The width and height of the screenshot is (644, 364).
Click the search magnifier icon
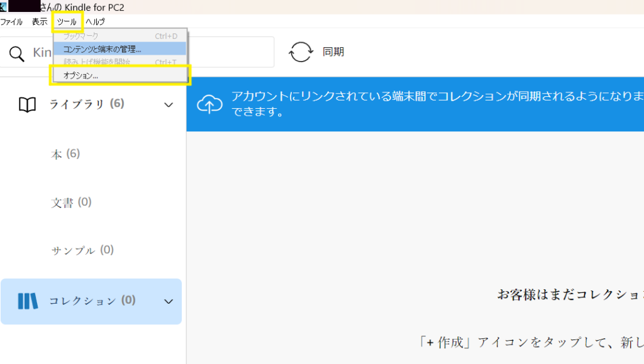pos(17,54)
